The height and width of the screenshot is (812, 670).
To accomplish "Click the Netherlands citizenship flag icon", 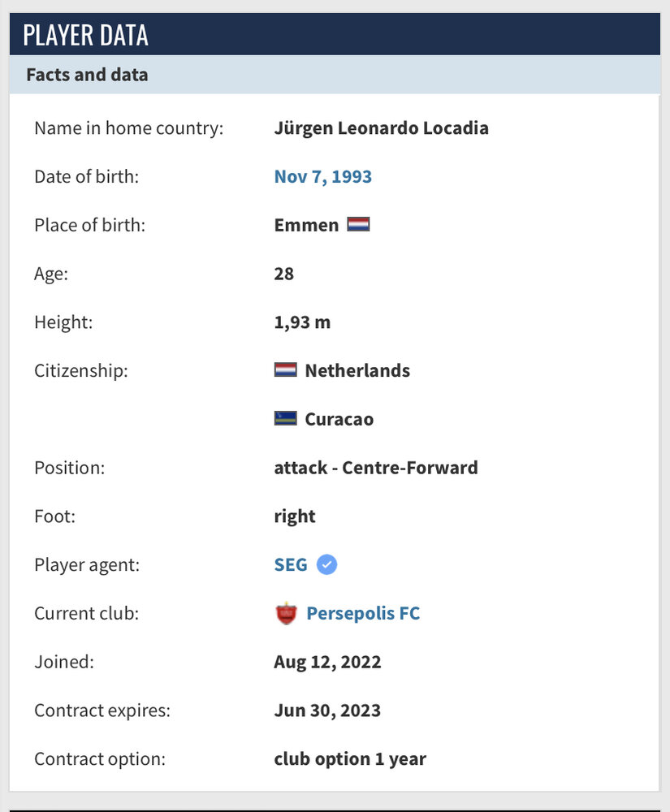I will click(x=285, y=370).
